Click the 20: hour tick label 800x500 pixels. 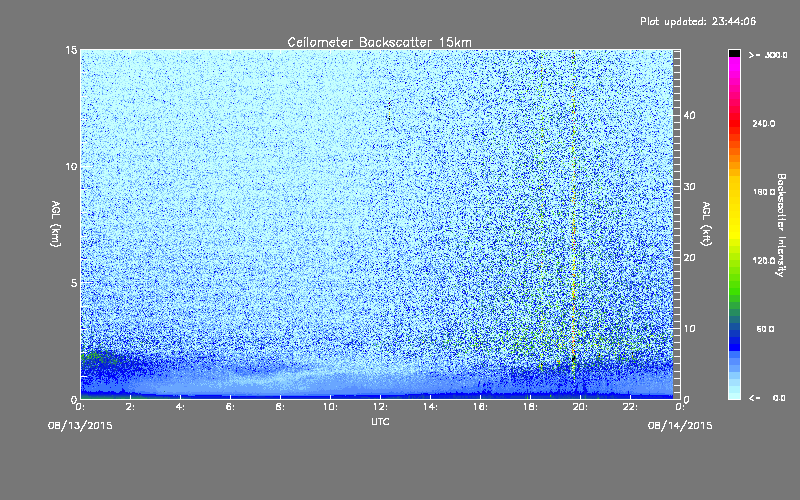pyautogui.click(x=581, y=407)
